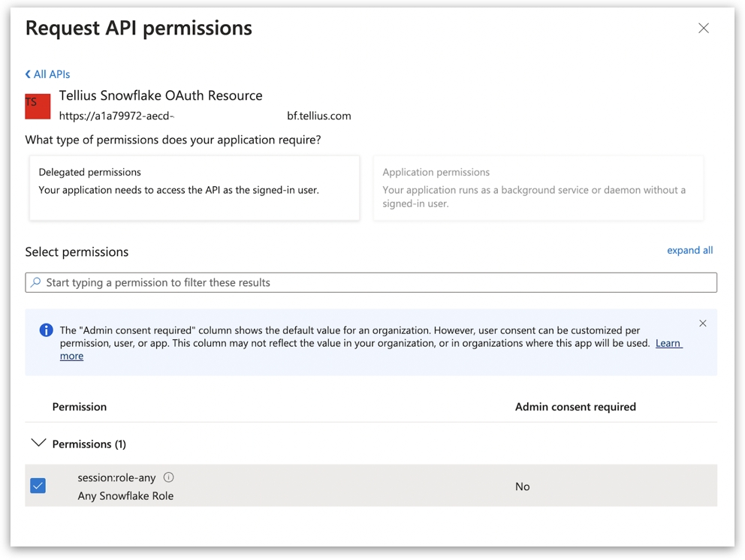Collapse the Permissions (1) chevron
The width and height of the screenshot is (745, 560).
(x=38, y=444)
